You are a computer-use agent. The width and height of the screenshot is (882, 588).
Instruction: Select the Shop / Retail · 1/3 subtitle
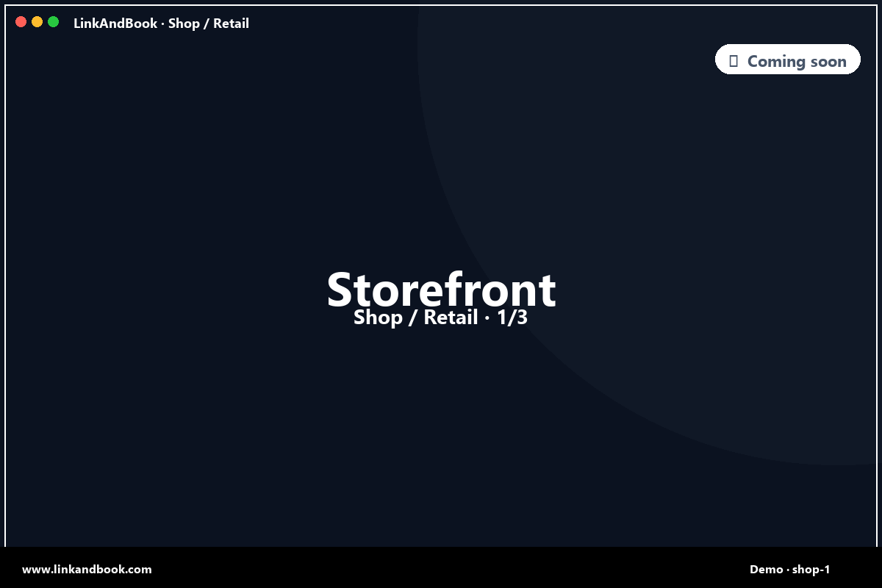click(441, 318)
